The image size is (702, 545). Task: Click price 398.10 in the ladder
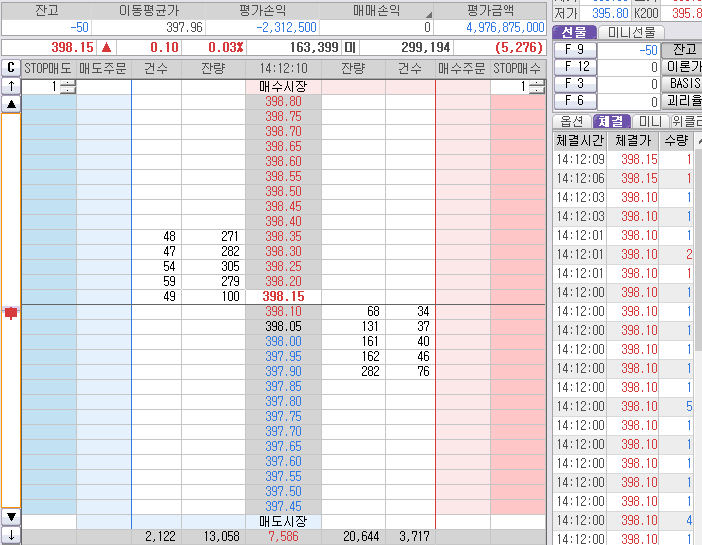tap(283, 312)
